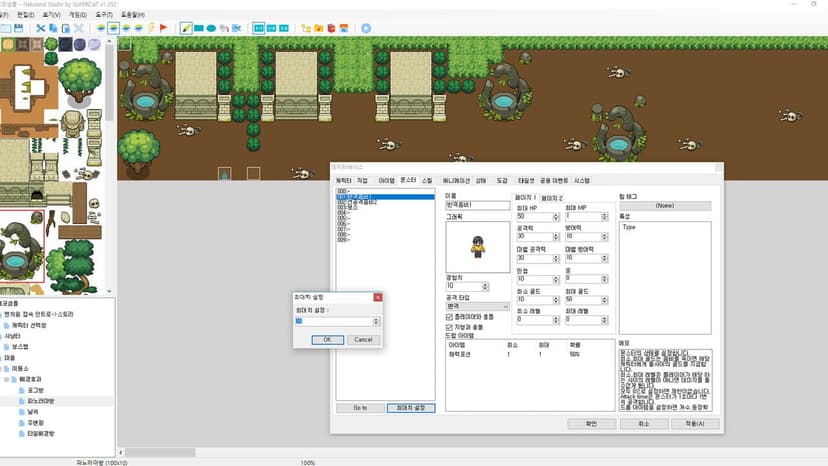Toggle the second checkbox below attack type
Screen dimensions: 828x466
[x=449, y=328]
